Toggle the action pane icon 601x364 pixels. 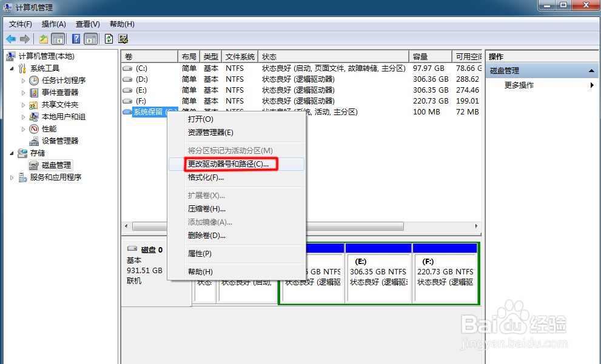[x=90, y=39]
